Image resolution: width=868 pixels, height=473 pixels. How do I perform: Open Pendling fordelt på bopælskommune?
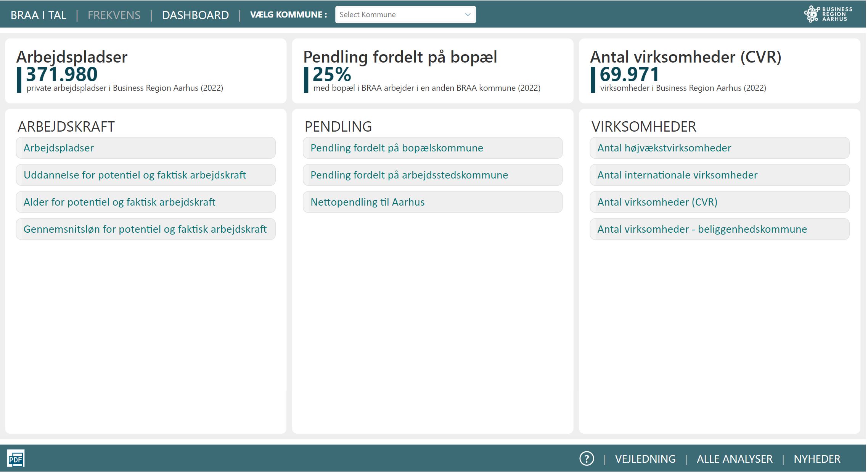433,148
